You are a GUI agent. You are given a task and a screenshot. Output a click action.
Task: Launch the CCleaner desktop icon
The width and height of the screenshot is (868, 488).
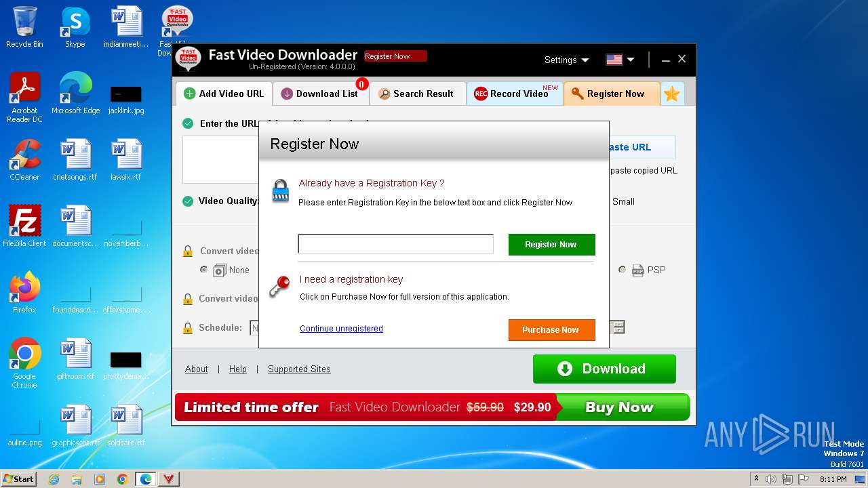point(24,159)
